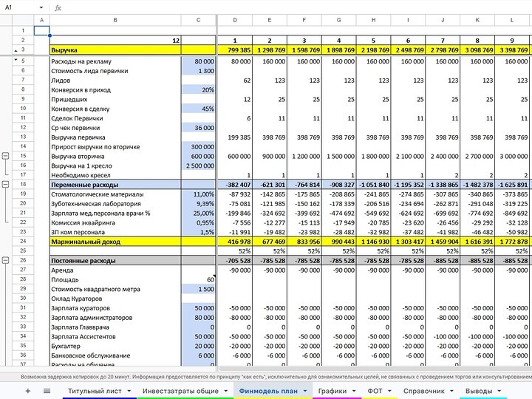Open Титульный лист tab dropdown arrow
This screenshot has height=399, width=532.
coord(129,391)
